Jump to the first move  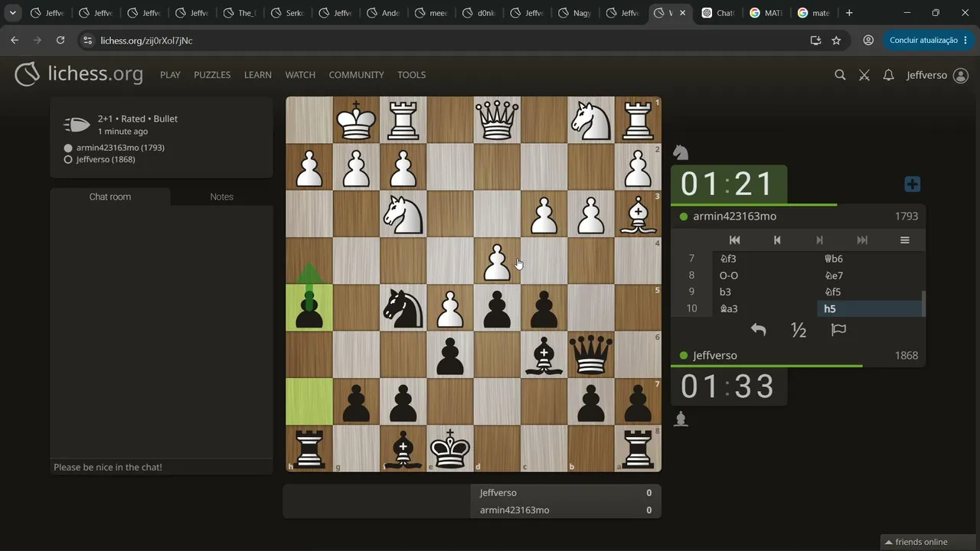click(x=734, y=240)
